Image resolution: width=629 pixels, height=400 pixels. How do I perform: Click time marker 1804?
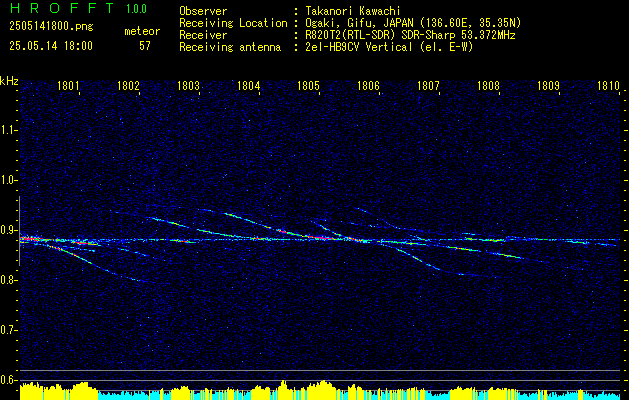(248, 86)
